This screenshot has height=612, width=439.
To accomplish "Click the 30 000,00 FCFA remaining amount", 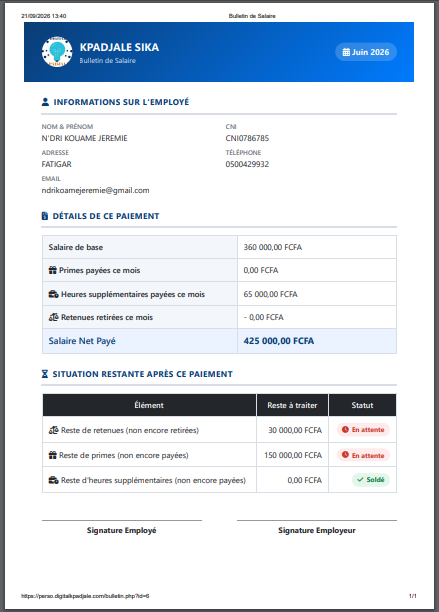I will [x=295, y=430].
